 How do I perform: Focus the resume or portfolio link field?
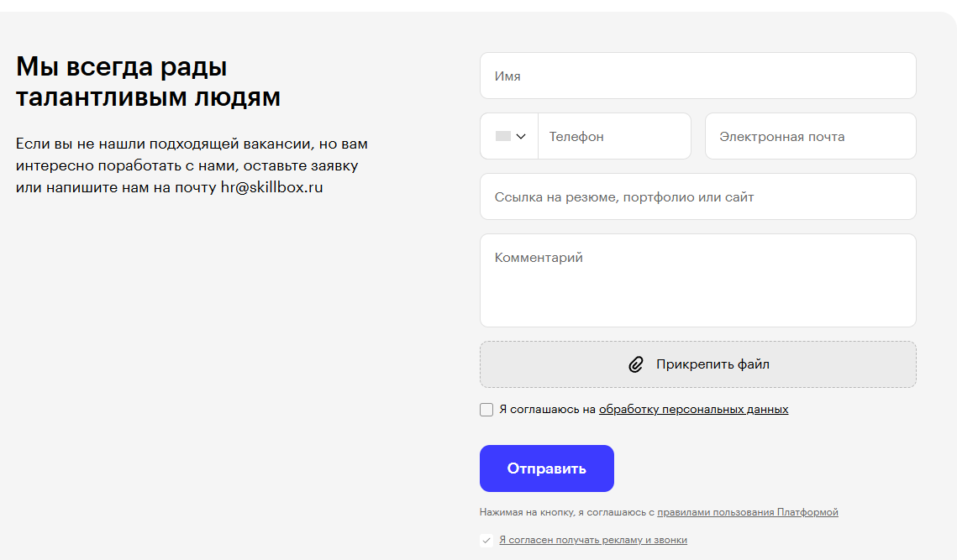[x=697, y=196]
